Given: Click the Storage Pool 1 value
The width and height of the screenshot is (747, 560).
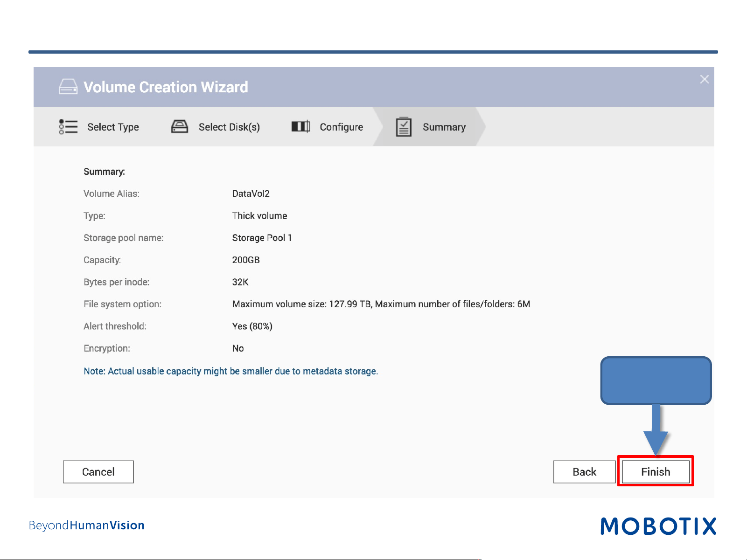Looking at the screenshot, I should click(262, 238).
